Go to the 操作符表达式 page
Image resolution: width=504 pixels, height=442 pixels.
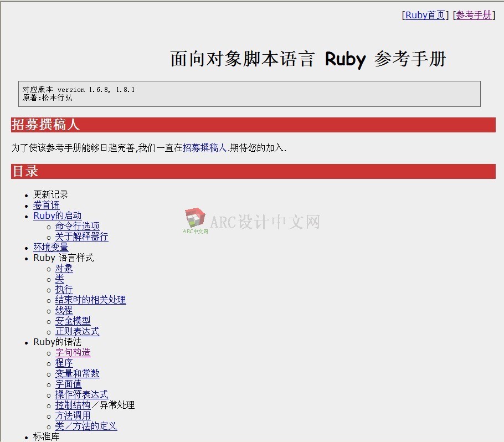[x=81, y=395]
